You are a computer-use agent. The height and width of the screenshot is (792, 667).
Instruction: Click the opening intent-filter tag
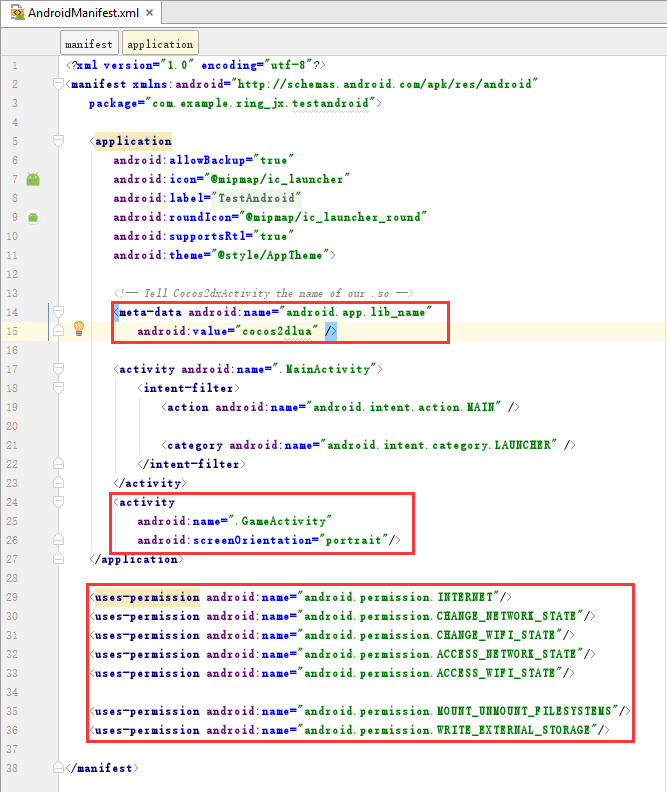click(x=188, y=388)
